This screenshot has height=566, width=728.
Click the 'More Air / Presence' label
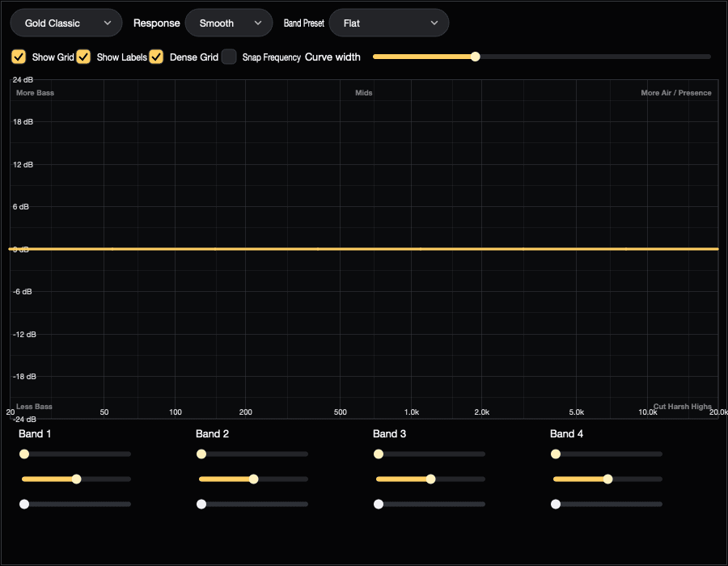click(x=676, y=93)
